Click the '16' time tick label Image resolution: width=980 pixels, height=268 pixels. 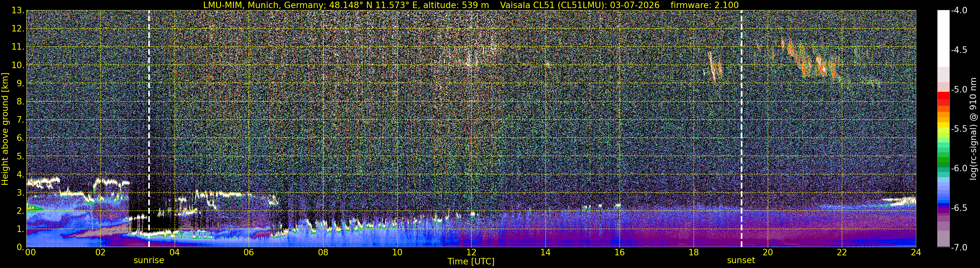[619, 252]
